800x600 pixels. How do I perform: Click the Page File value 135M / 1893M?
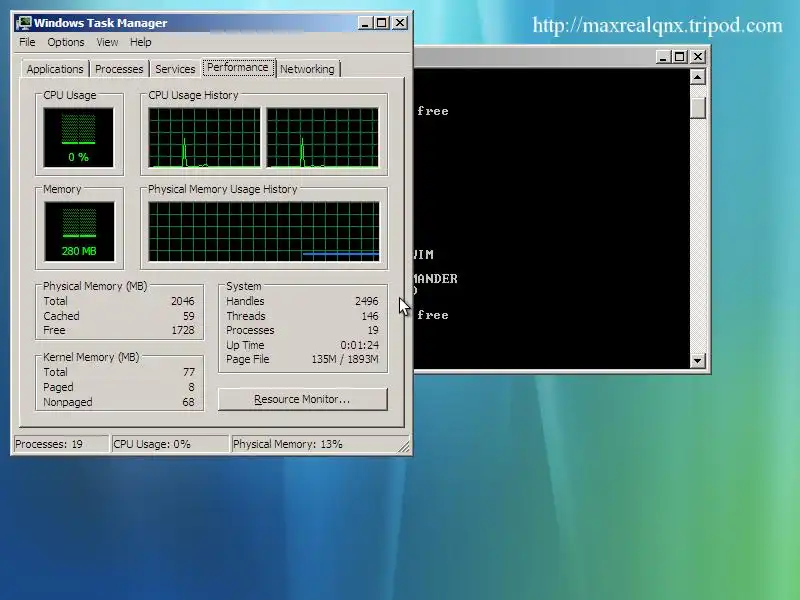click(x=345, y=359)
